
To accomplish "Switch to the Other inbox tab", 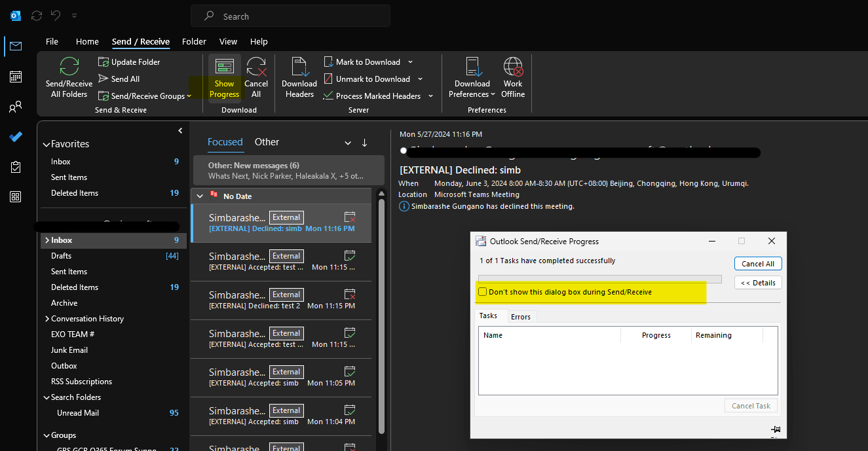I will tap(267, 142).
